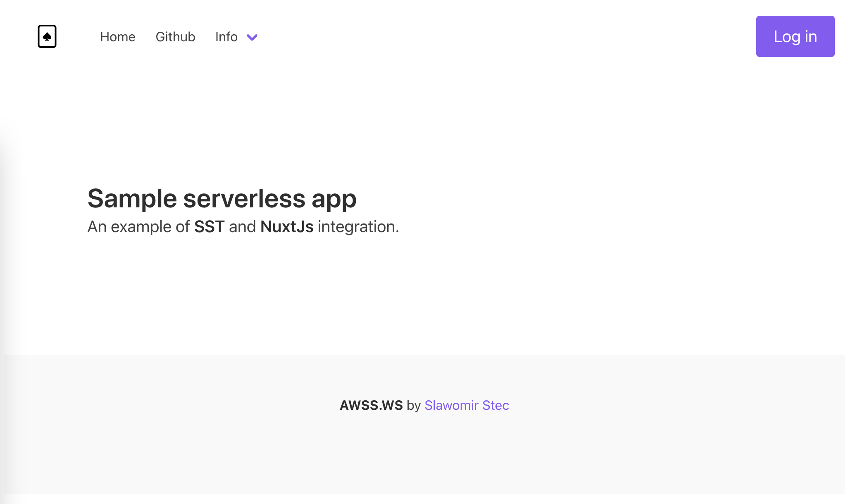Click the bold SST word in subtitle
The width and height of the screenshot is (848, 504).
[x=209, y=227]
